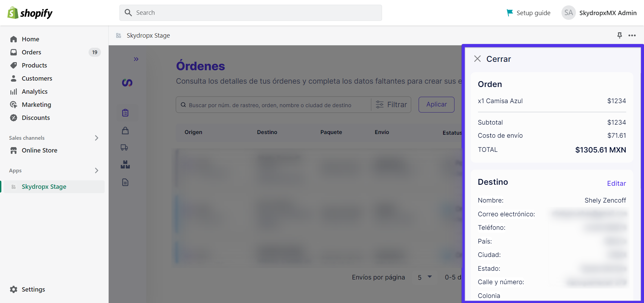Open the clipboard orders icon in Skydropx sidebar
Viewport: 644px width, 303px height.
(x=125, y=113)
